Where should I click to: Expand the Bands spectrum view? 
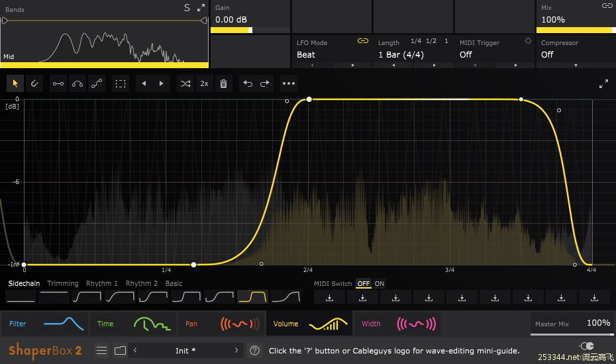click(x=201, y=7)
